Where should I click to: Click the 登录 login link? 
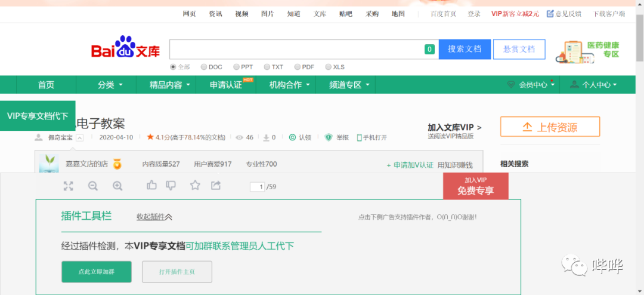click(x=474, y=14)
